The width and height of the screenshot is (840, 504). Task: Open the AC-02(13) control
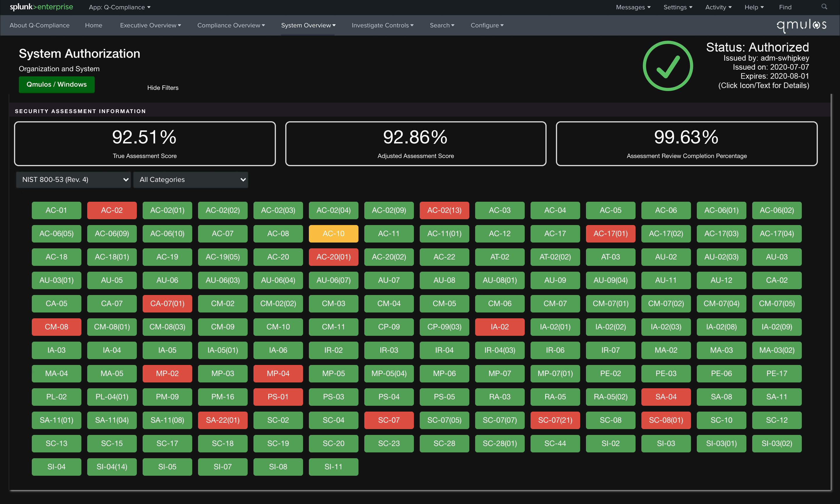(x=444, y=210)
